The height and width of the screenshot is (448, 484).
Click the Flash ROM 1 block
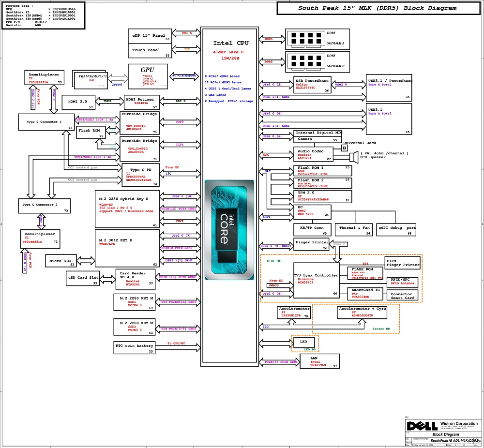(322, 171)
